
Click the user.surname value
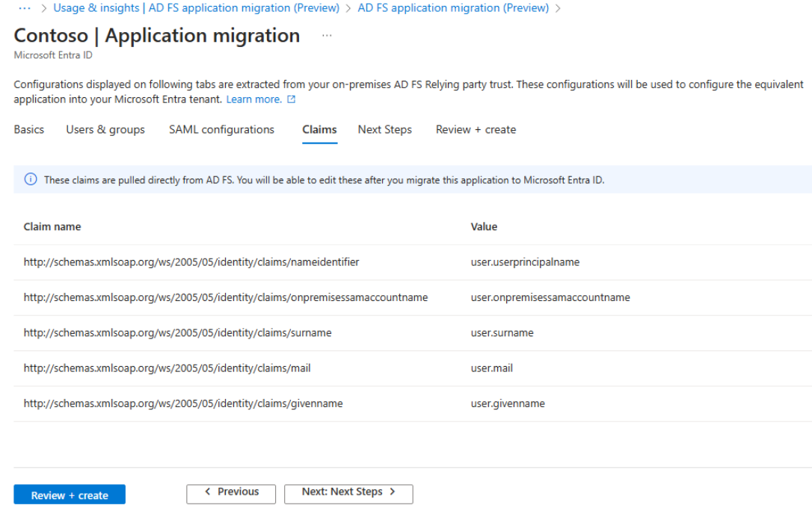click(502, 332)
